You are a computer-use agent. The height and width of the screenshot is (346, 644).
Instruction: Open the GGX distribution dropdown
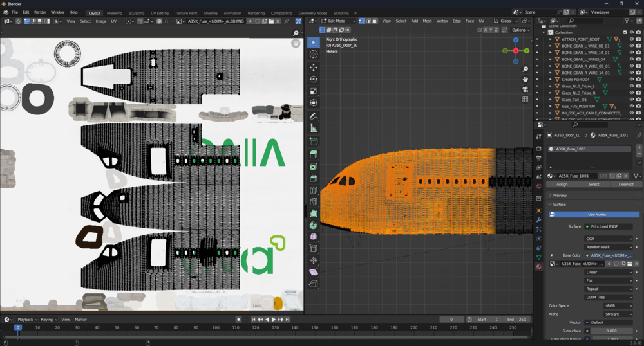click(609, 239)
